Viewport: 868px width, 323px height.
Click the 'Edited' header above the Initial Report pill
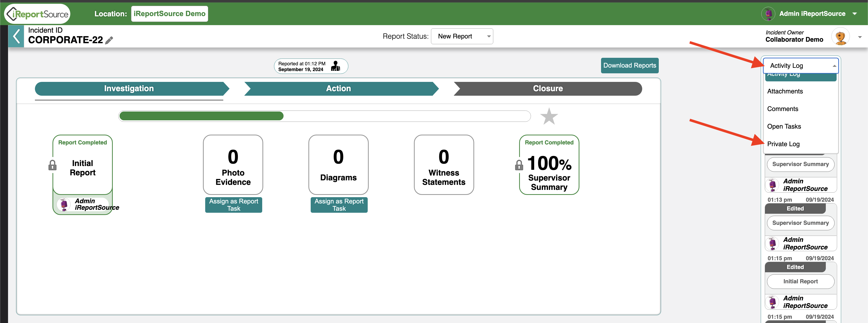click(x=795, y=267)
